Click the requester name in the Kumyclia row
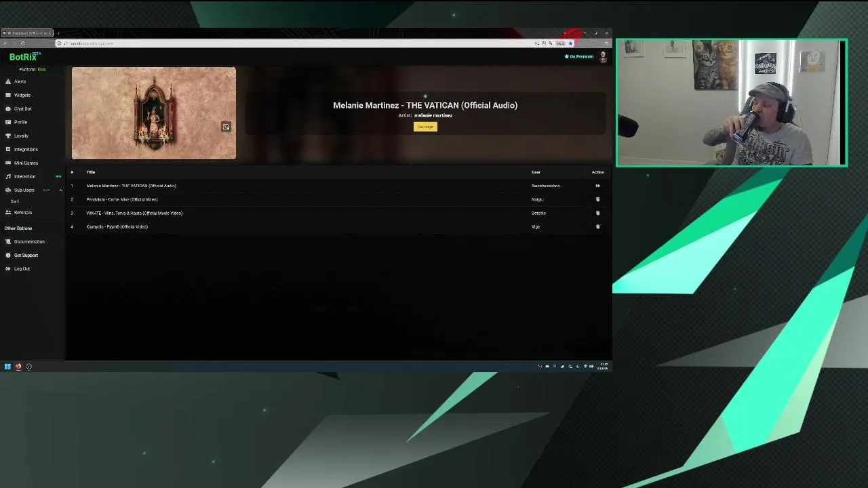The height and width of the screenshot is (488, 868). [x=536, y=226]
